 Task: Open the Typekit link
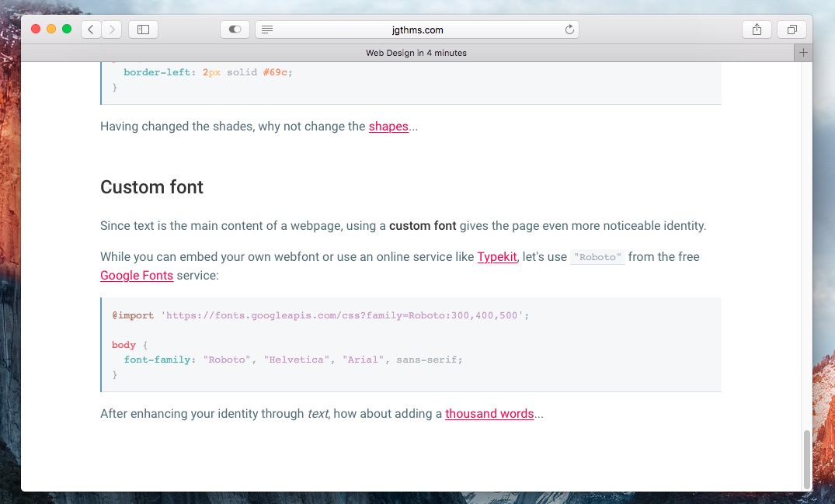point(496,257)
